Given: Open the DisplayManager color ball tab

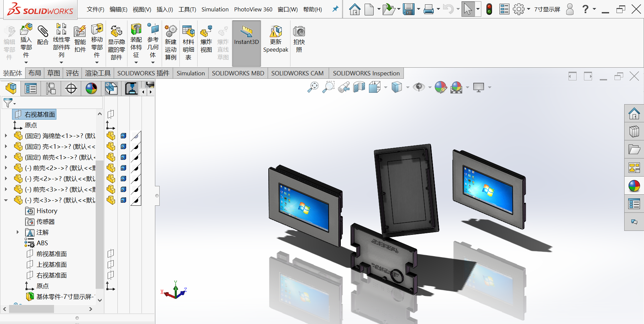Looking at the screenshot, I should click(91, 88).
